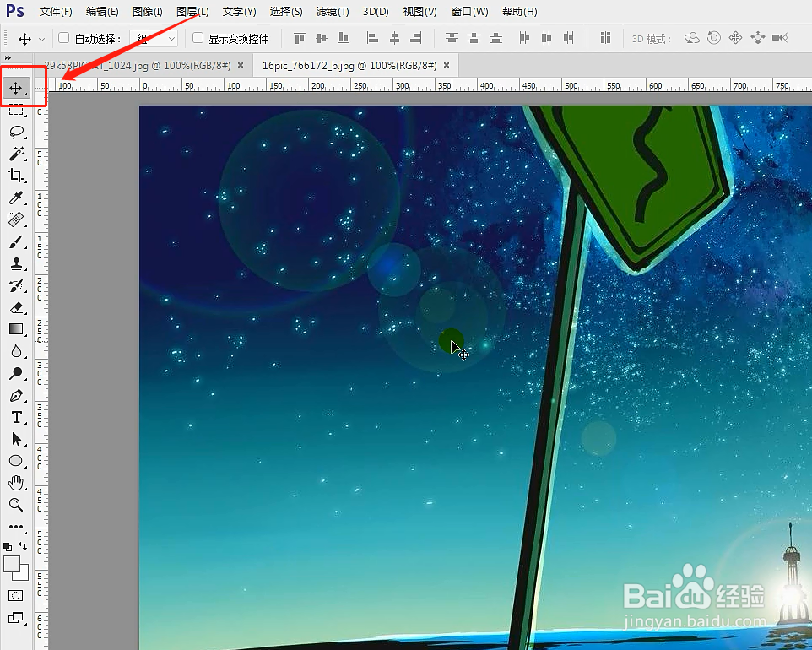Reset default foreground and background colors
Image resolution: width=812 pixels, height=650 pixels.
pos(8,546)
